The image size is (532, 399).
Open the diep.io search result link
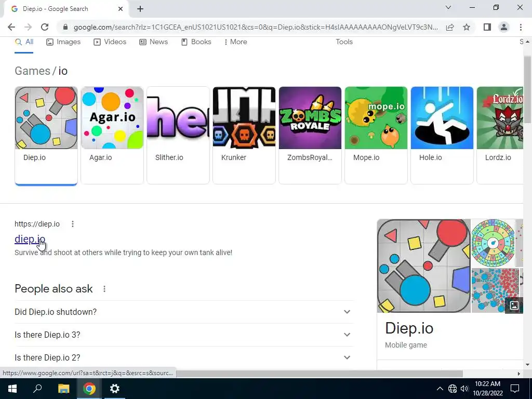30,239
